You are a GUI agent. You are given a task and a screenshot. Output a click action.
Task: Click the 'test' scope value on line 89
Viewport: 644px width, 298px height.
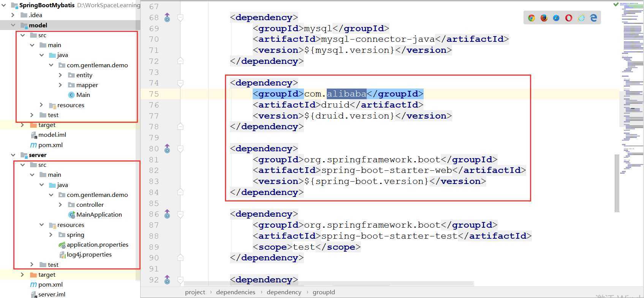coord(304,247)
